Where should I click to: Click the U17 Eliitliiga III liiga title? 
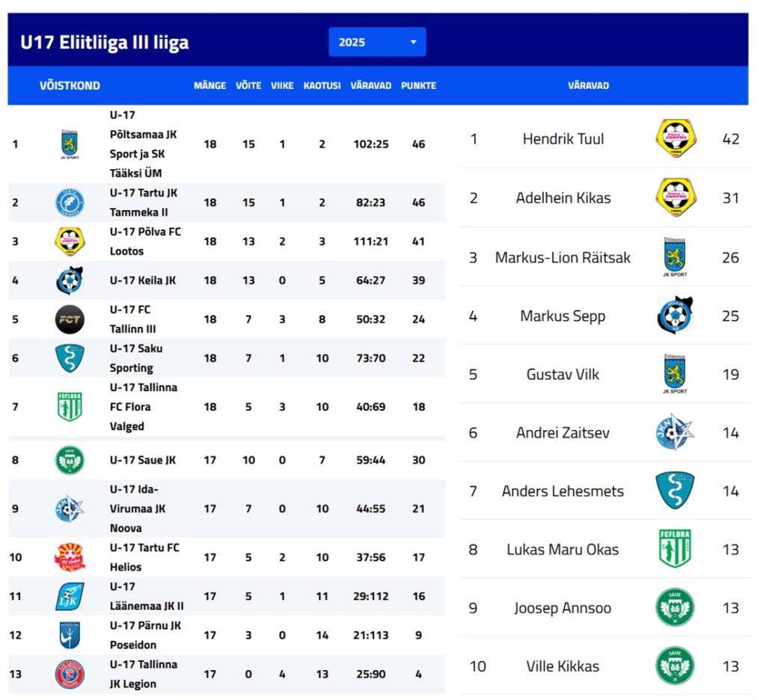coord(104,43)
